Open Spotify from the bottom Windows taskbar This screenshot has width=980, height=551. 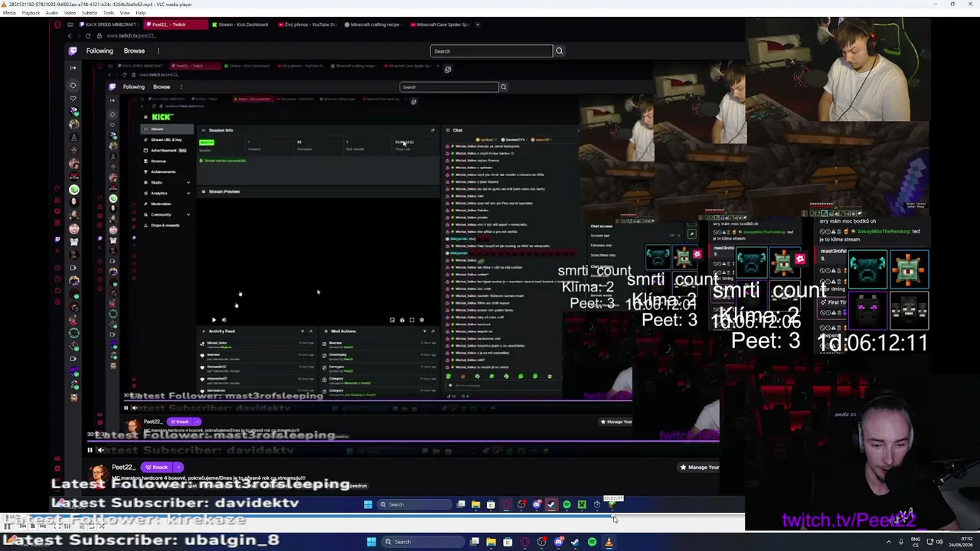(x=592, y=542)
